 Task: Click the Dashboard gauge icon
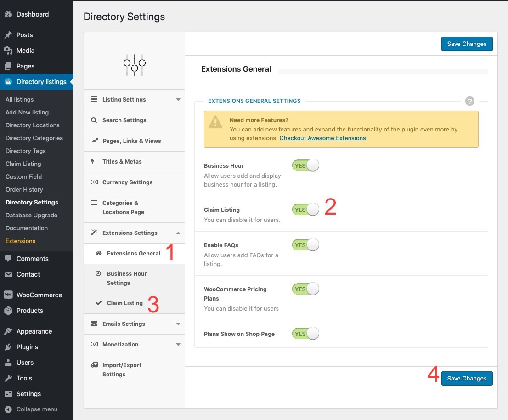coord(8,14)
